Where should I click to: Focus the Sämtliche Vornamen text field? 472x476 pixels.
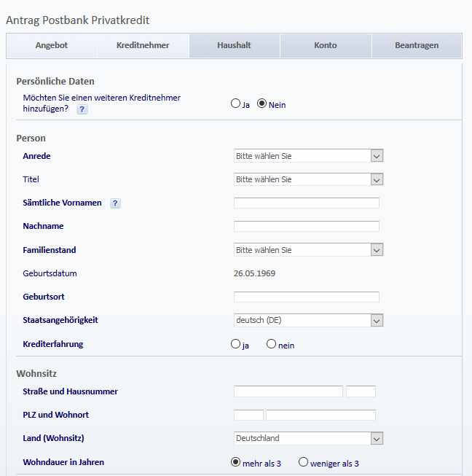pos(307,203)
